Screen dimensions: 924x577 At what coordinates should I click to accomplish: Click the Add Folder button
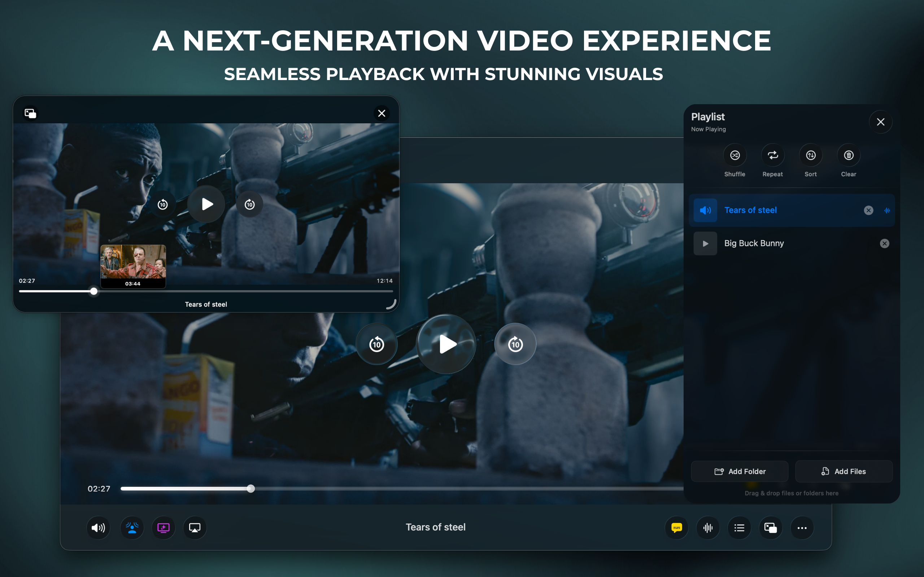coord(739,471)
